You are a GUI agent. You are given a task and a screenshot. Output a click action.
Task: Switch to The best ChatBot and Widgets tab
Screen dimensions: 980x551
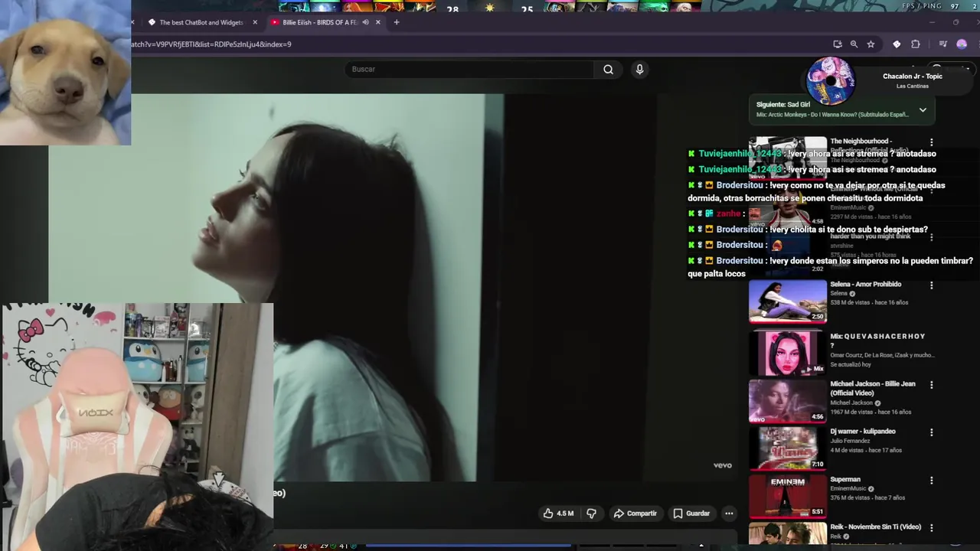click(201, 22)
